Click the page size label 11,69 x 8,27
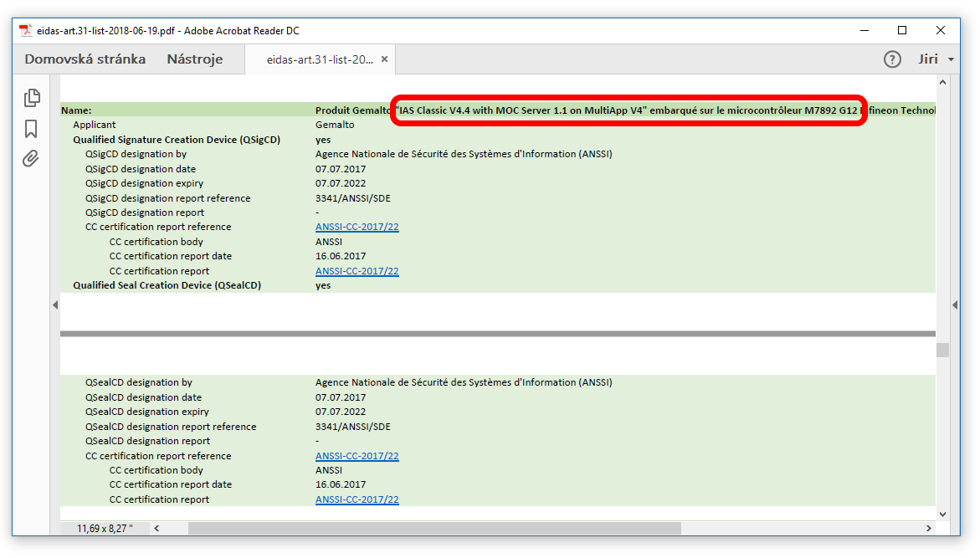This screenshot has width=980, height=558. click(105, 529)
